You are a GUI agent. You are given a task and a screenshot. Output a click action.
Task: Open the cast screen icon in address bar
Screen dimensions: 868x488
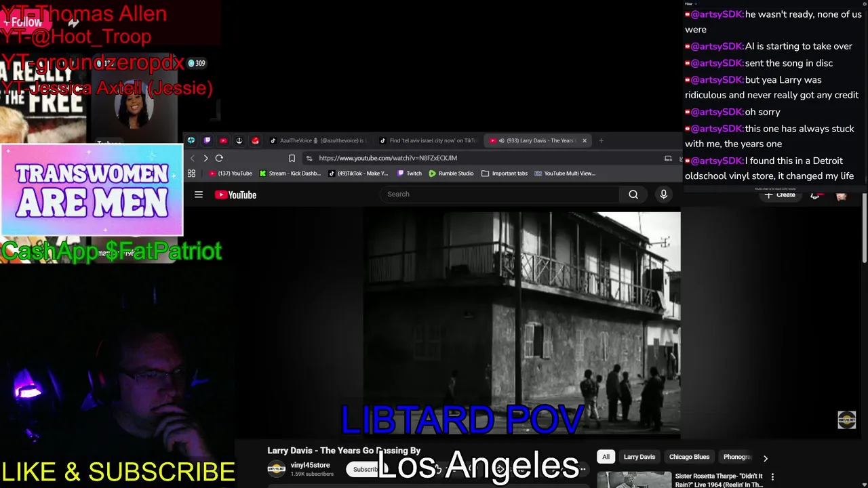pyautogui.click(x=668, y=158)
